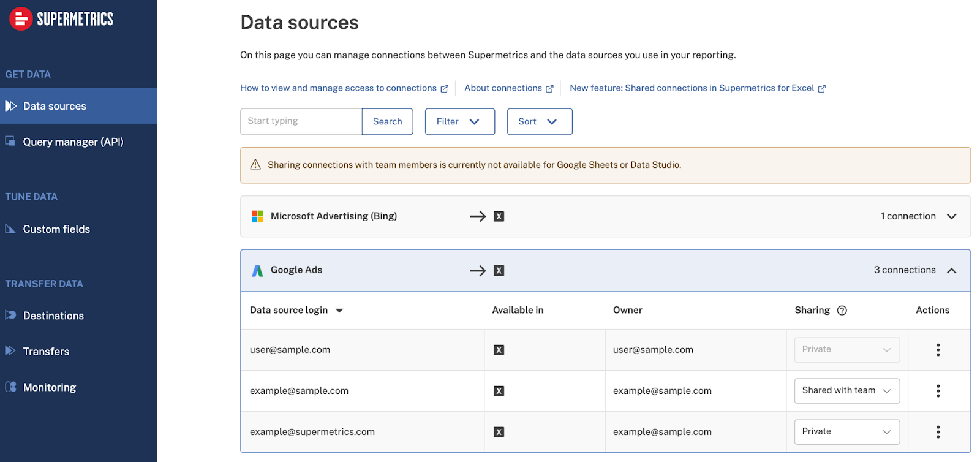Image resolution: width=980 pixels, height=462 pixels.
Task: Open the Monitoring sidebar item
Action: tap(50, 387)
